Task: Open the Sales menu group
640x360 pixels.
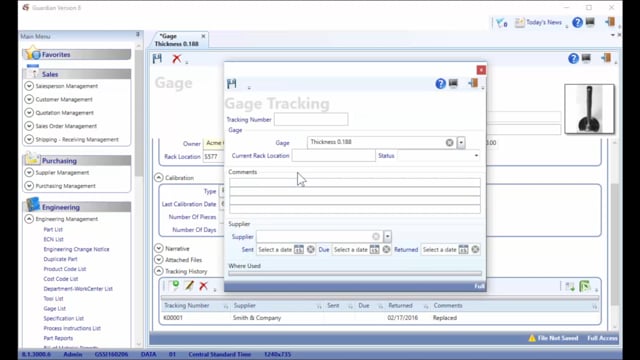Action: [x=77, y=74]
